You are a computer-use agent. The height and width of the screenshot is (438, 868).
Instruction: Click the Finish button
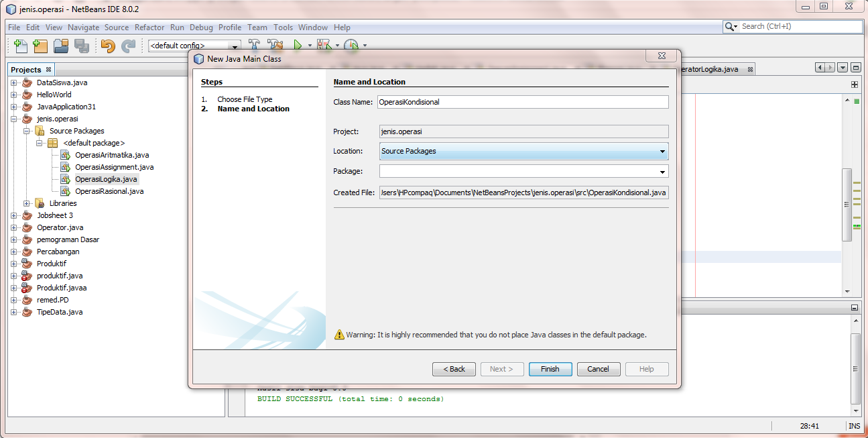coord(550,369)
